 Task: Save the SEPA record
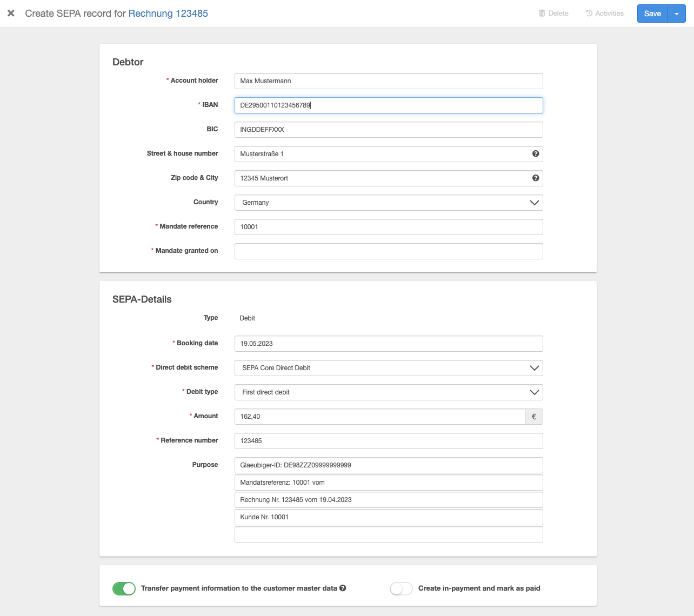[652, 14]
